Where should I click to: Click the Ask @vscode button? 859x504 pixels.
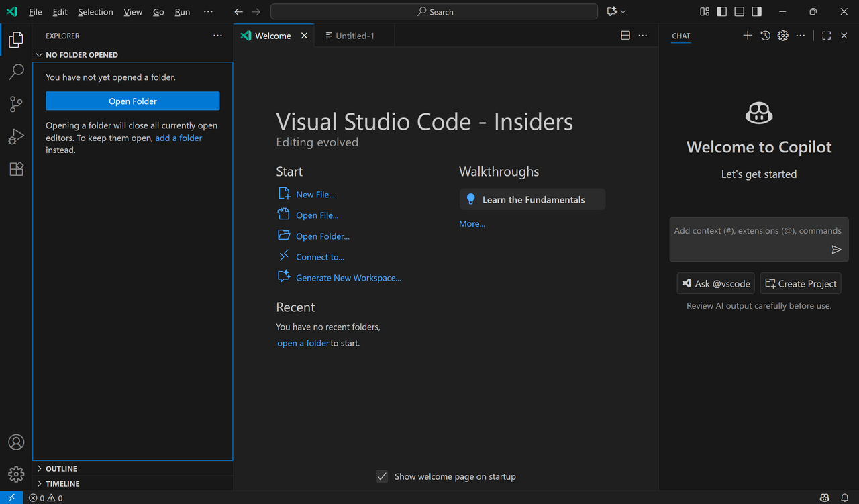pyautogui.click(x=716, y=283)
